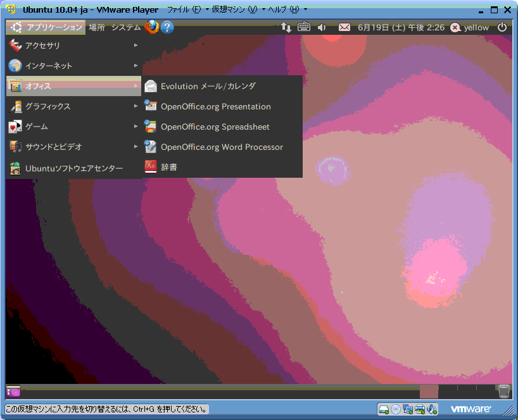Click the VMware sound card icon
518x420 pixels.
pyautogui.click(x=432, y=409)
